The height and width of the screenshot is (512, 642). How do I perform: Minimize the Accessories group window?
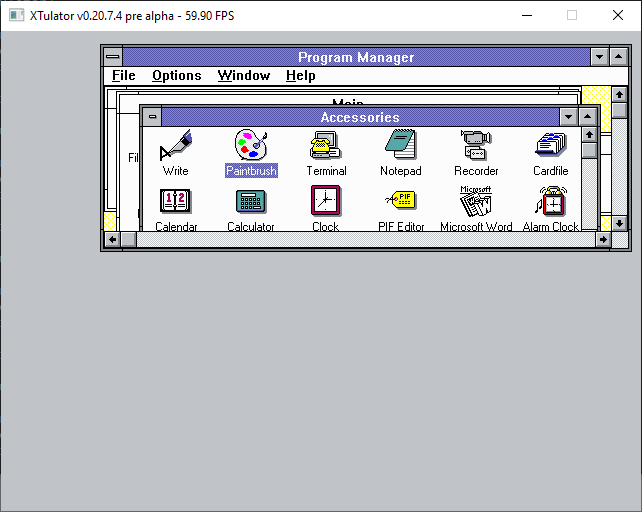568,117
